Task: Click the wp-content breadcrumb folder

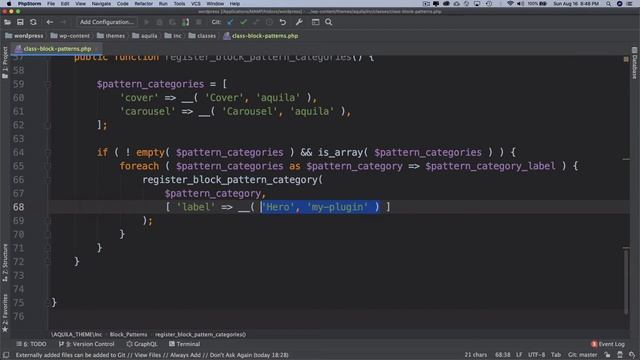Action: point(70,36)
